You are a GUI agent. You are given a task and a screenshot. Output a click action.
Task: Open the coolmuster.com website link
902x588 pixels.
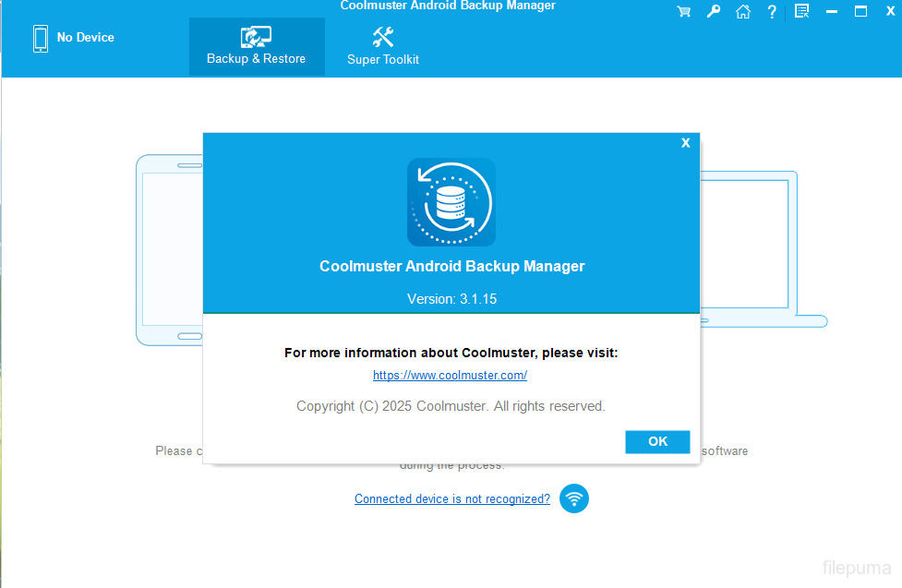450,375
